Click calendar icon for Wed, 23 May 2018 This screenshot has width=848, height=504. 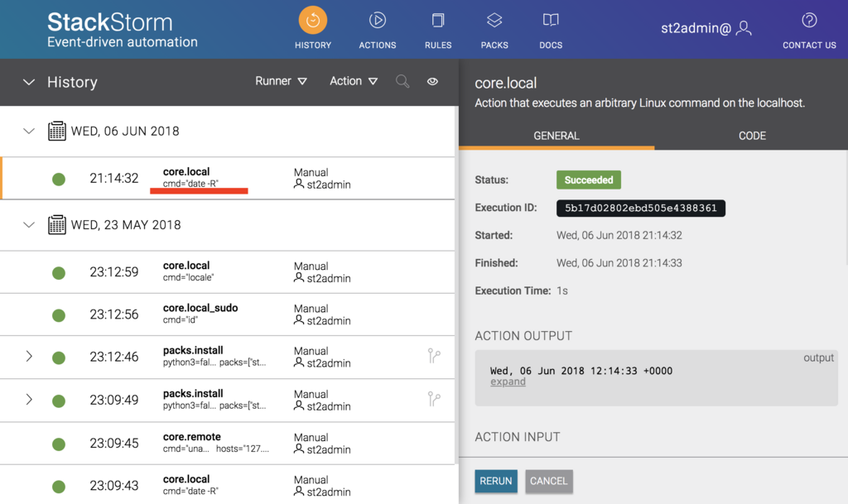[x=57, y=225]
